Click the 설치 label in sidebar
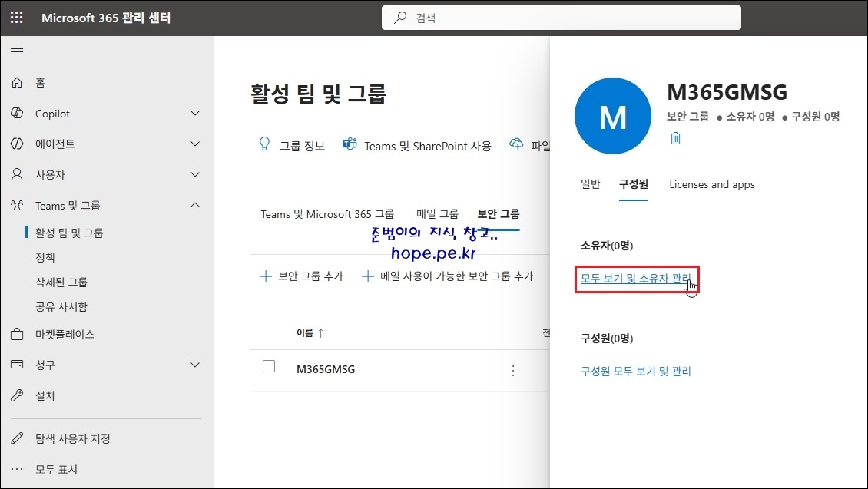This screenshot has width=868, height=489. click(x=45, y=395)
